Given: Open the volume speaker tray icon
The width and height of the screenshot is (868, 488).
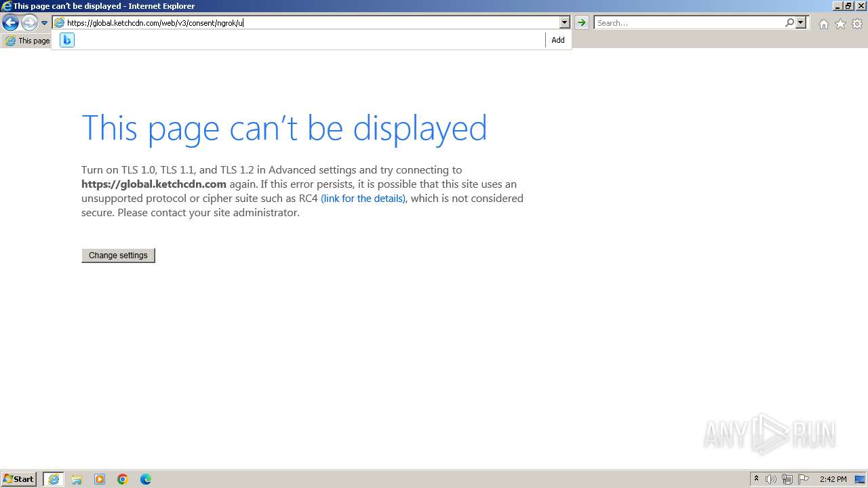Looking at the screenshot, I should [771, 479].
